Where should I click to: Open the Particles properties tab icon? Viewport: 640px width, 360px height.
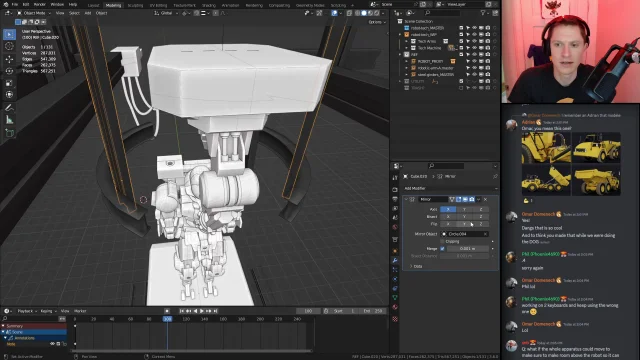pos(395,270)
